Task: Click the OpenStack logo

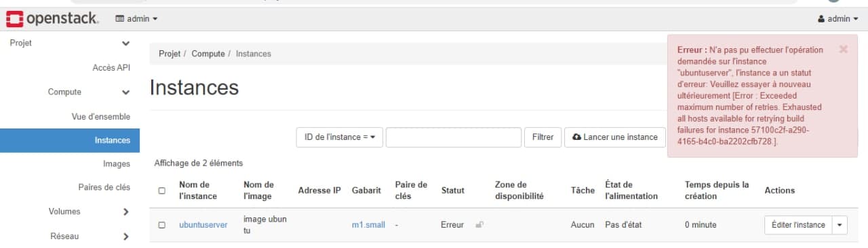Action: (x=52, y=19)
